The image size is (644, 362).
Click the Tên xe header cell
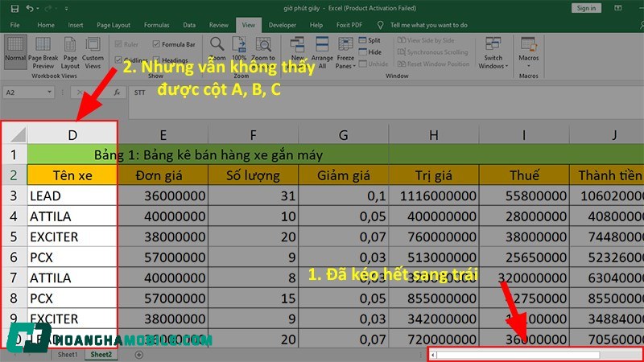coord(72,175)
